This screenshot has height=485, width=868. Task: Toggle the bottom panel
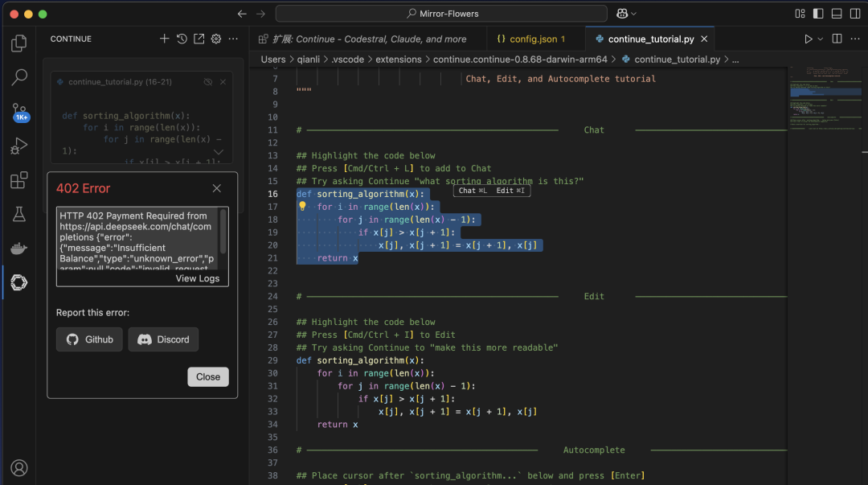[837, 14]
